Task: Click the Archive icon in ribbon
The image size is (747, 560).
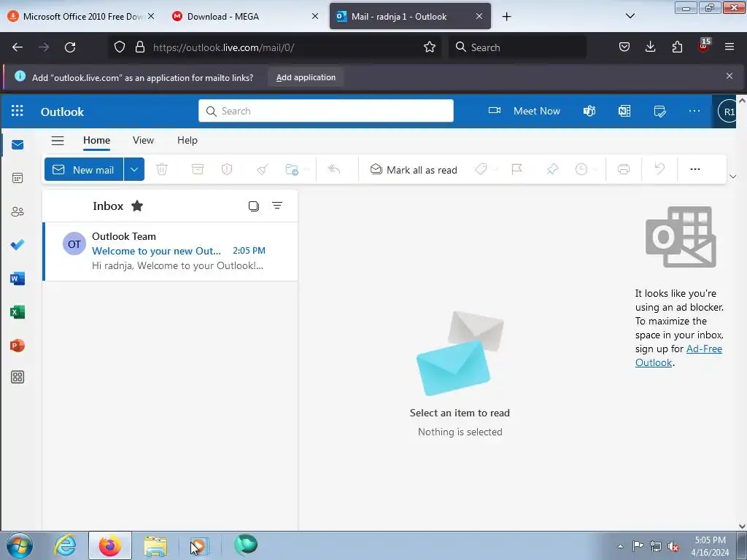Action: tap(197, 169)
